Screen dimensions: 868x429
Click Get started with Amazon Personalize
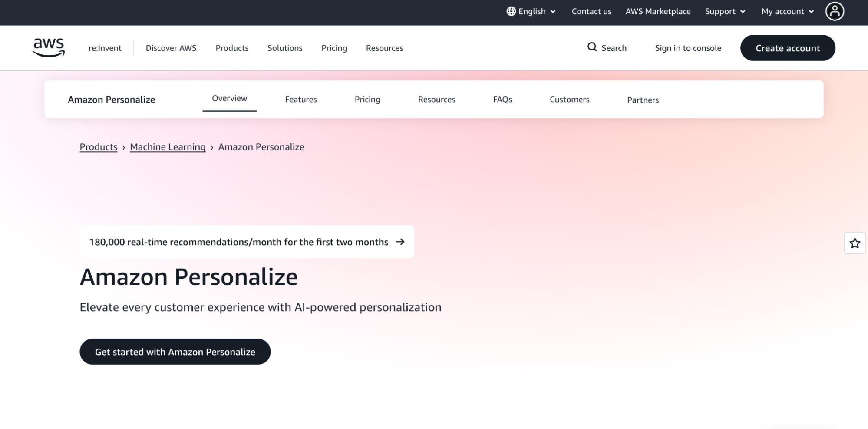pyautogui.click(x=175, y=352)
